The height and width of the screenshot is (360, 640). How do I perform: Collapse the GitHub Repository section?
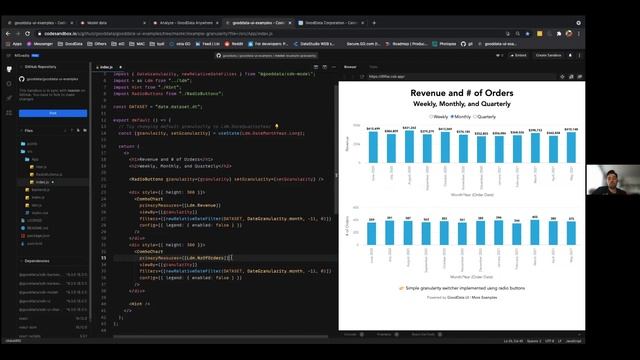pyautogui.click(x=39, y=67)
